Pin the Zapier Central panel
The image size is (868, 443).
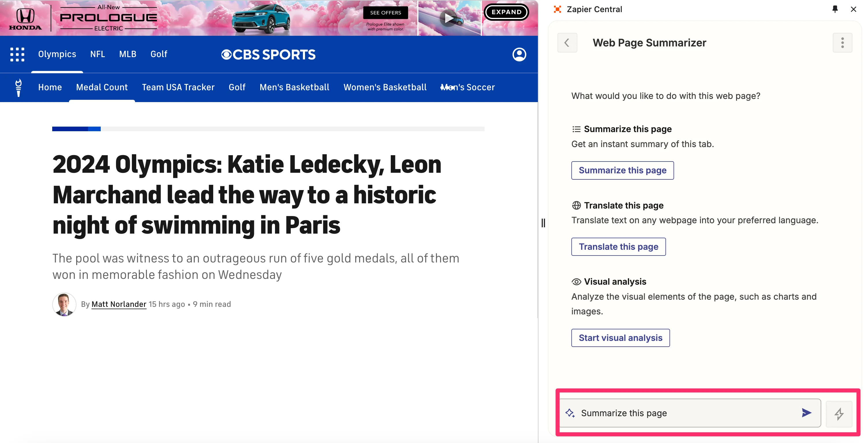coord(835,9)
